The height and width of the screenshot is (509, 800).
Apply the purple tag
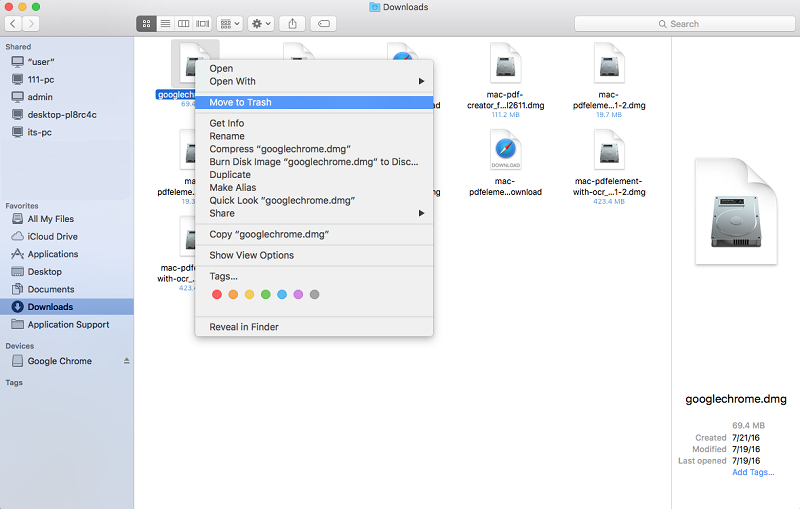tap(298, 294)
